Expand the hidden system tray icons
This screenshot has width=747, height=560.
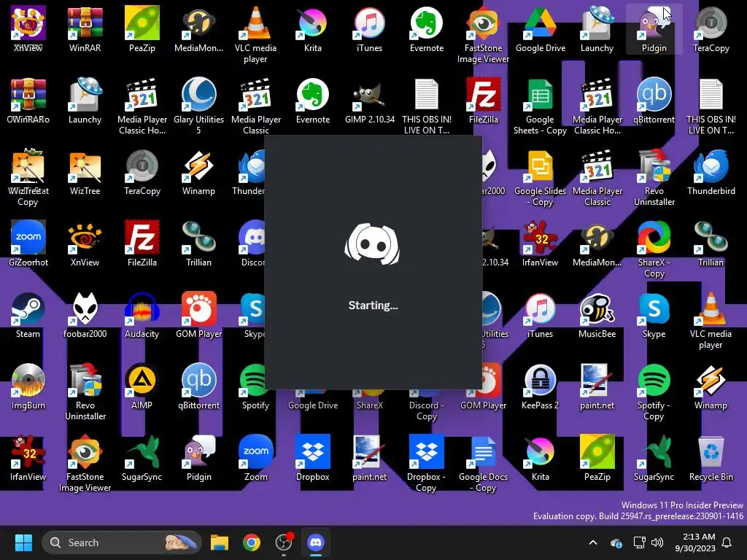pyautogui.click(x=593, y=542)
